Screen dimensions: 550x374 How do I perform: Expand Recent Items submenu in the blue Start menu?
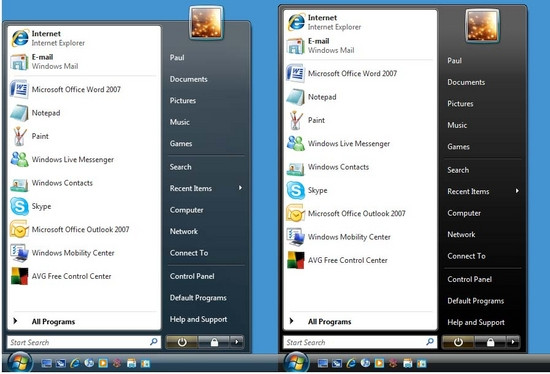pos(206,188)
